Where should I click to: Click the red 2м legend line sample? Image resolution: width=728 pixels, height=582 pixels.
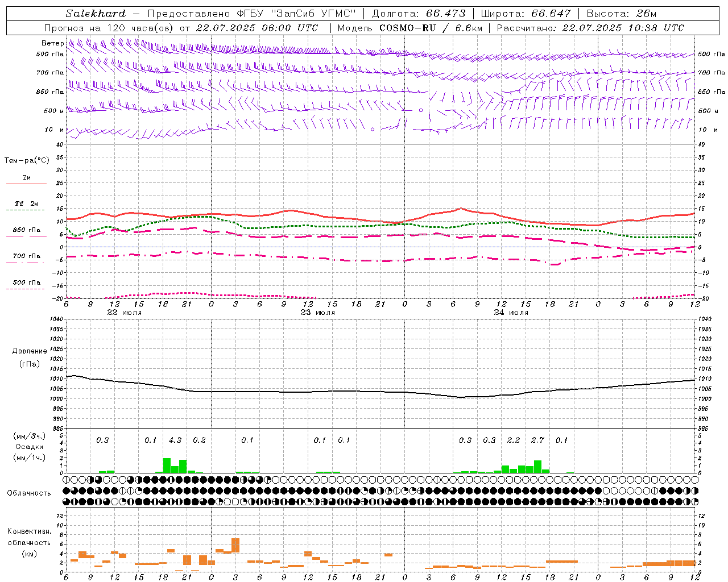tap(27, 184)
